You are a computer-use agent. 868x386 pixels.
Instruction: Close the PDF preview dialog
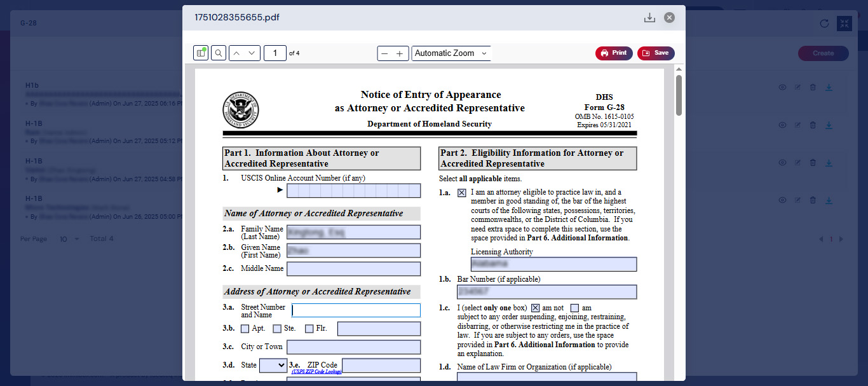click(669, 18)
